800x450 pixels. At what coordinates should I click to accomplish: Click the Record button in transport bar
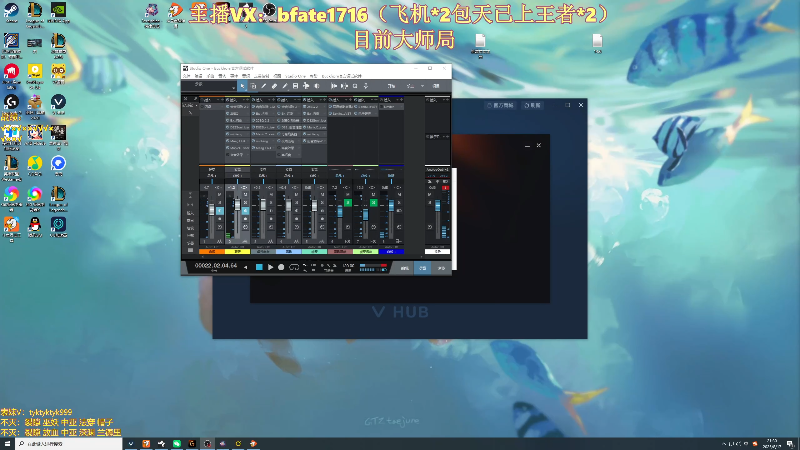pyautogui.click(x=281, y=267)
